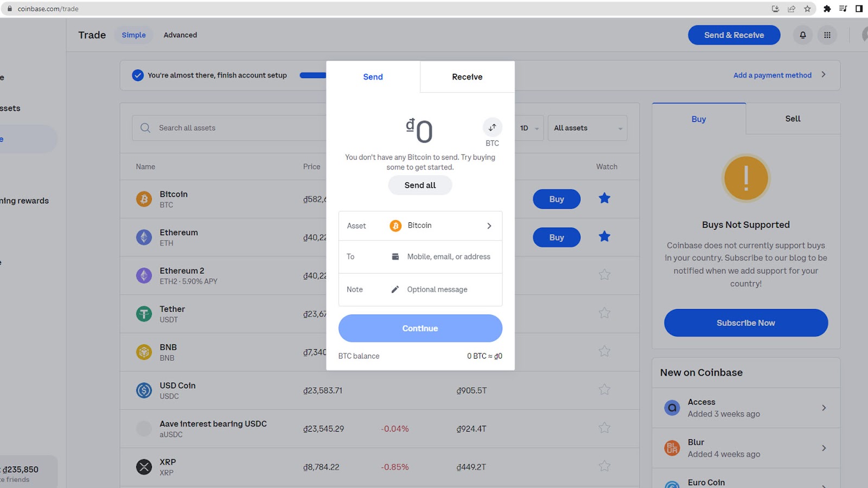Add USD Coin to watchlist star
The height and width of the screenshot is (488, 868).
coord(604,389)
